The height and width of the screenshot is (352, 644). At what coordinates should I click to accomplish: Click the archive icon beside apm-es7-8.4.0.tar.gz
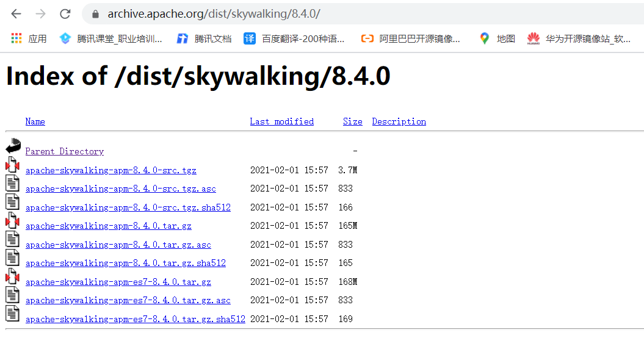click(12, 276)
